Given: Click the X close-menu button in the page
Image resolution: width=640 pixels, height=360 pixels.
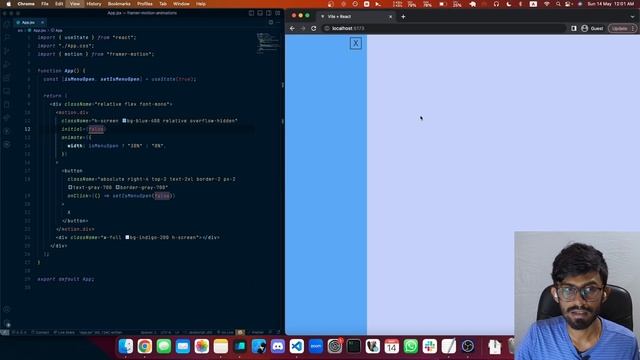Looking at the screenshot, I should tap(356, 43).
